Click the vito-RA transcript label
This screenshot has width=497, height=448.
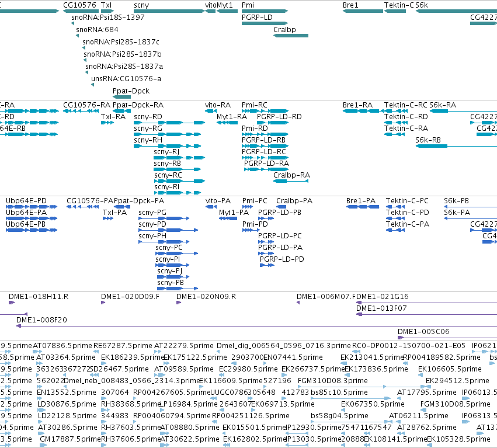pyautogui.click(x=218, y=105)
